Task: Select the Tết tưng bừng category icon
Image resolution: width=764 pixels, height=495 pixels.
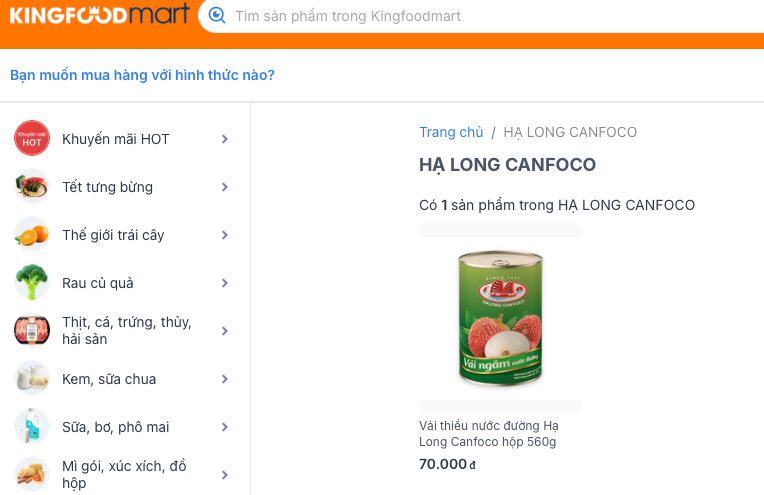Action: (32, 187)
